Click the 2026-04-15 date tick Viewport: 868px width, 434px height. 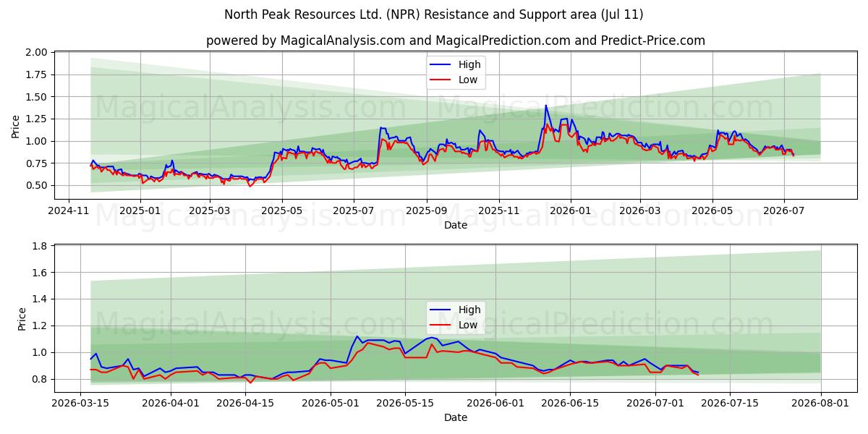click(245, 403)
